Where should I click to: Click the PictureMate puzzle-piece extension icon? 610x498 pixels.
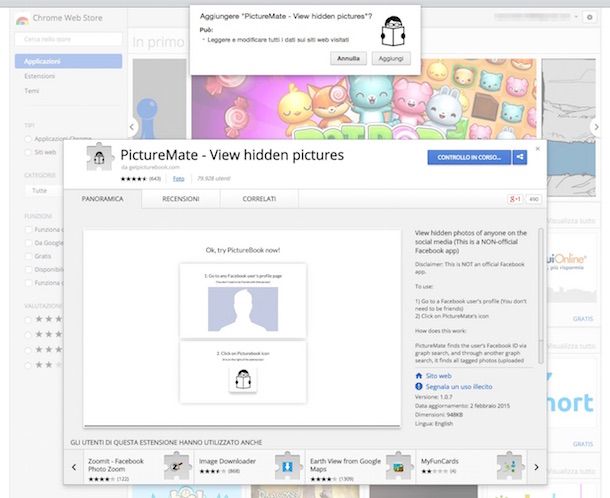pyautogui.click(x=99, y=157)
